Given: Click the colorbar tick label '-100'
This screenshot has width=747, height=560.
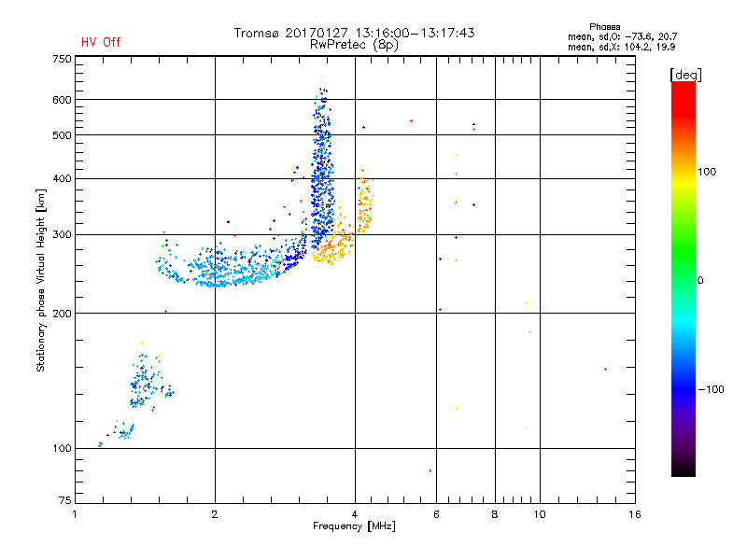Looking at the screenshot, I should tap(711, 389).
